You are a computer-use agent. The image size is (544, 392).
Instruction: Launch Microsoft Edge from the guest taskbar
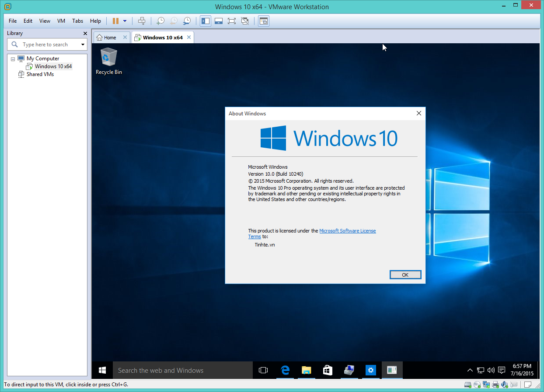(285, 370)
